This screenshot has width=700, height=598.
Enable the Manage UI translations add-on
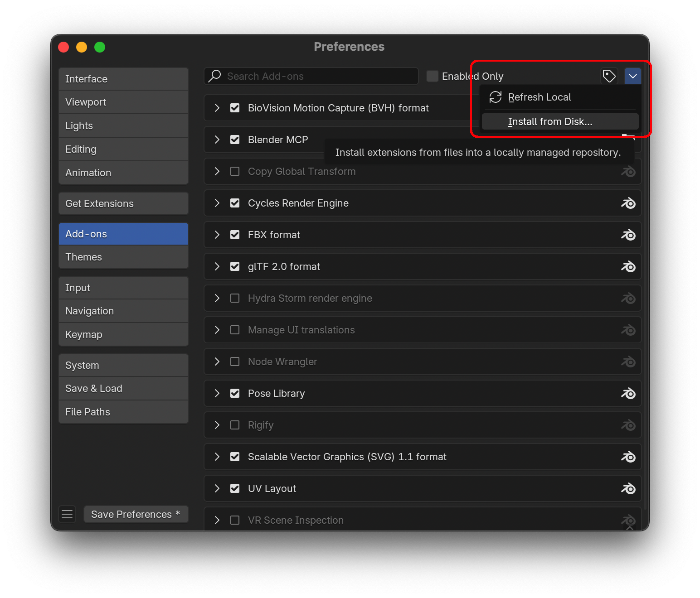click(x=235, y=330)
